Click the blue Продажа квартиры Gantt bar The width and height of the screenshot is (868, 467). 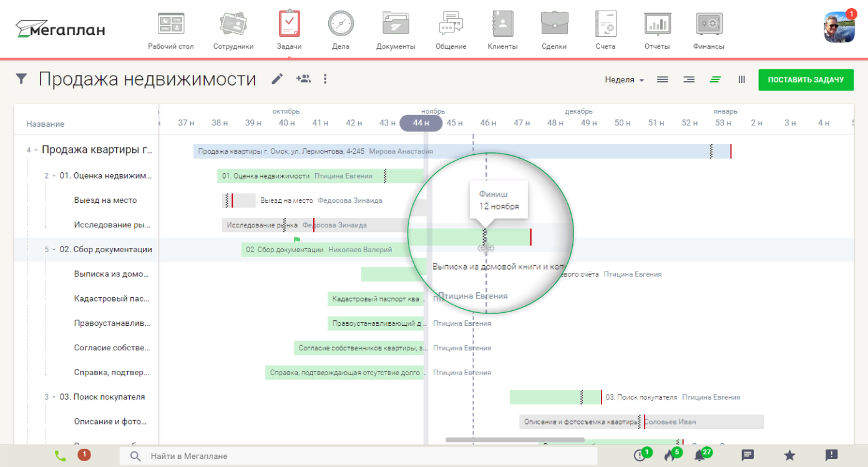point(462,151)
